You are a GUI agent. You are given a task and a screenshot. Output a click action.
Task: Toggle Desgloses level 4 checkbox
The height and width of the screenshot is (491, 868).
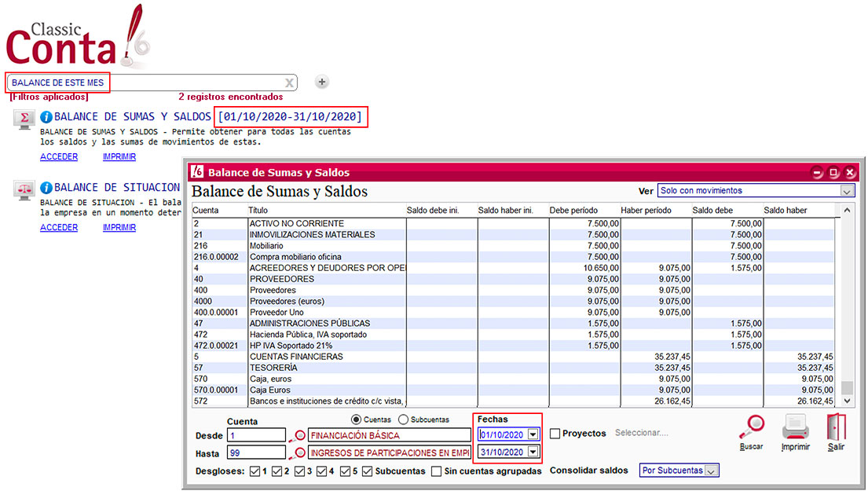pyautogui.click(x=321, y=471)
